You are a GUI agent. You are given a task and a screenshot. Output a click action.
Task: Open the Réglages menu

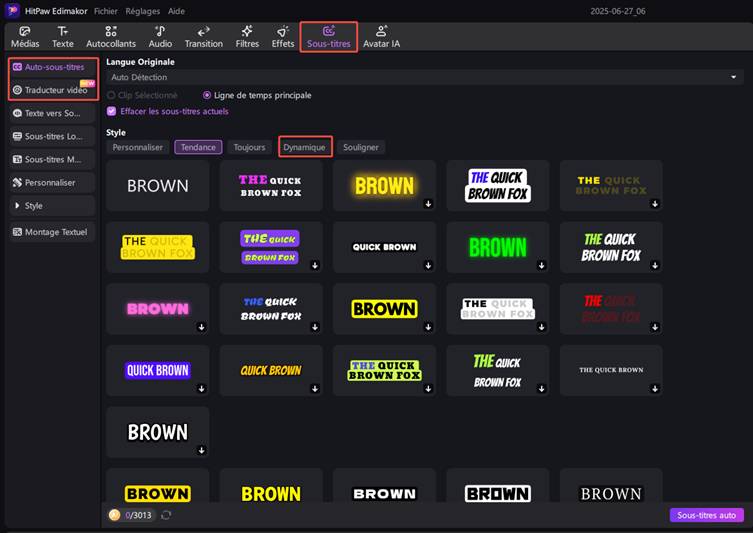[143, 11]
